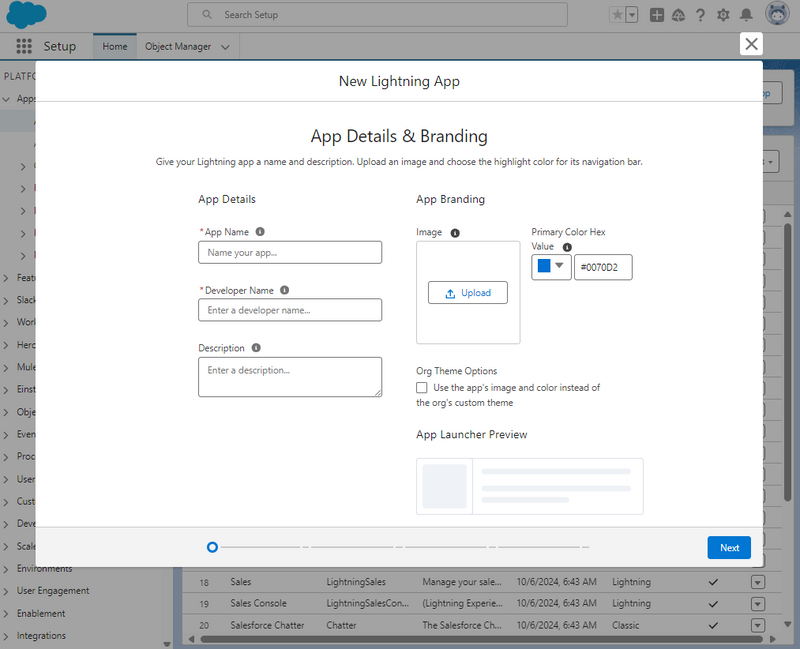
Task: Open the primary color swatch picker
Action: pos(551,266)
